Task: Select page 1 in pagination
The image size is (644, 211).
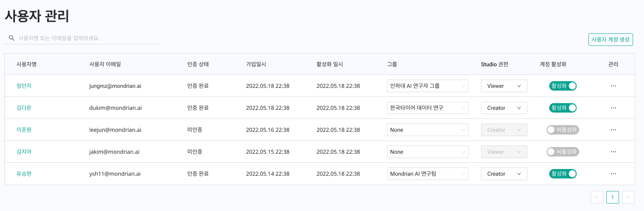Action: click(612, 197)
